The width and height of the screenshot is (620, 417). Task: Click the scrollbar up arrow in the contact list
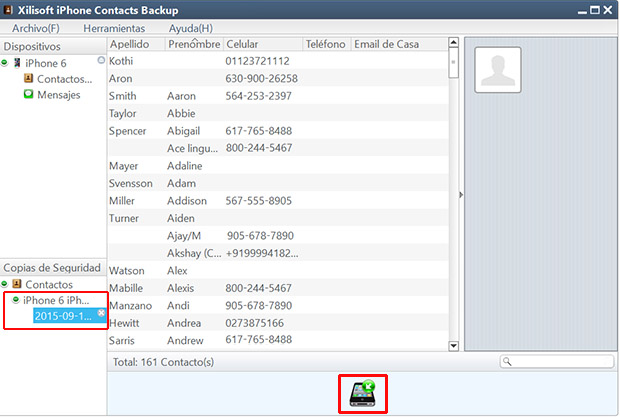pyautogui.click(x=454, y=42)
